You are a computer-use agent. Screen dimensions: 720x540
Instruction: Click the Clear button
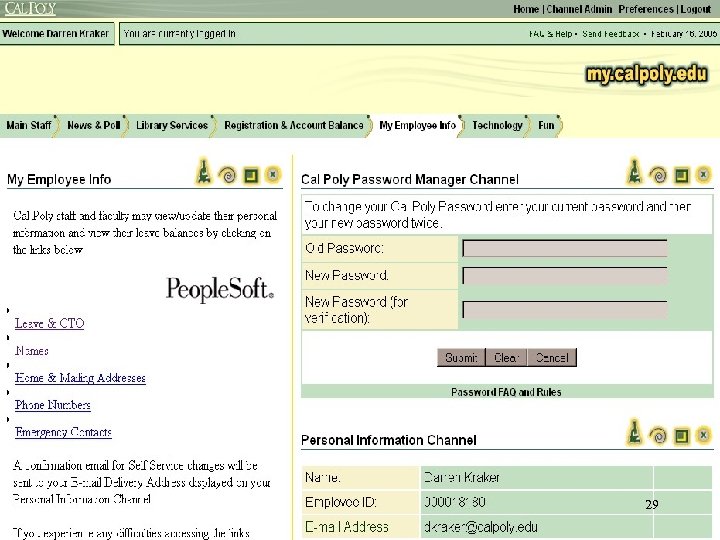[506, 357]
